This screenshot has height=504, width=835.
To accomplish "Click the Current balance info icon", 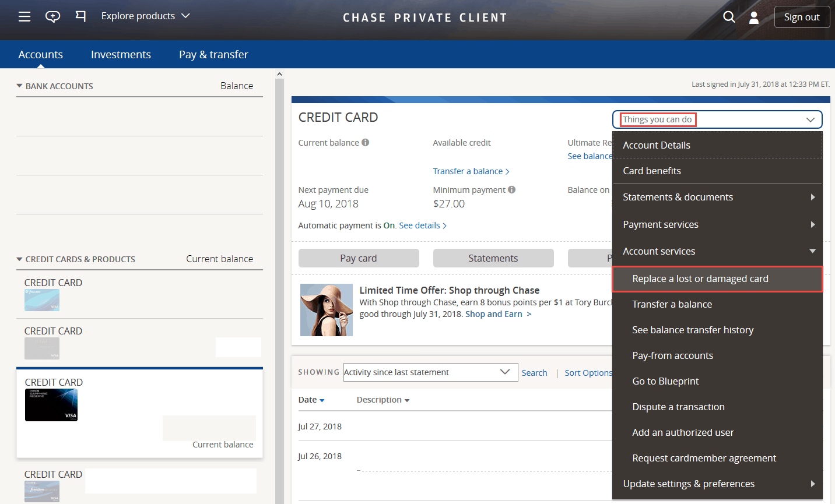I will 365,142.
